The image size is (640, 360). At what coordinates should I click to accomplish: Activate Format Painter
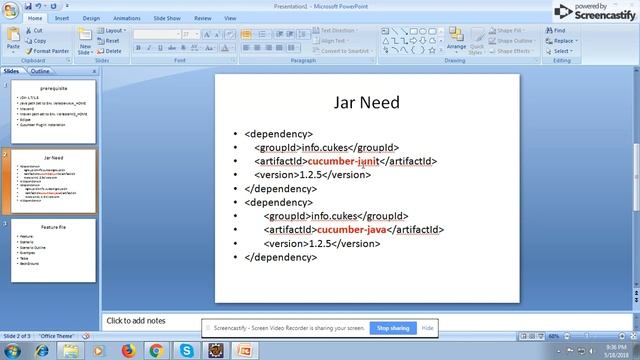tap(47, 51)
